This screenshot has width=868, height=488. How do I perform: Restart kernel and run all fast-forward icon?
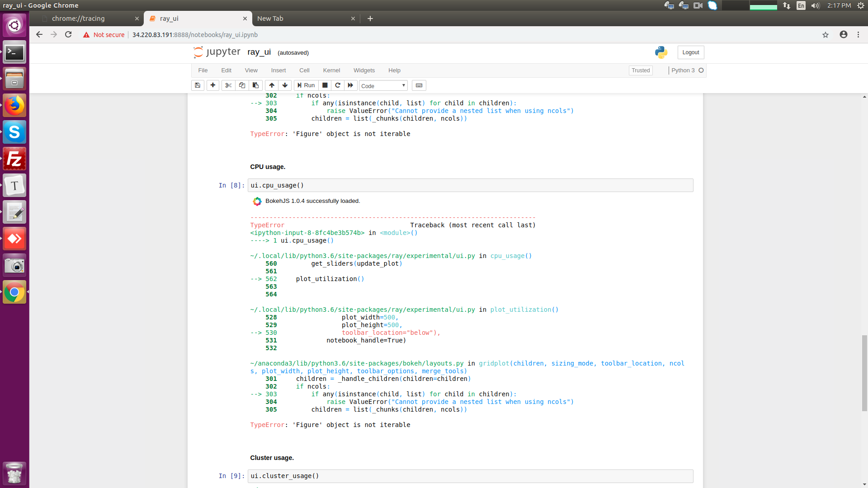(351, 85)
